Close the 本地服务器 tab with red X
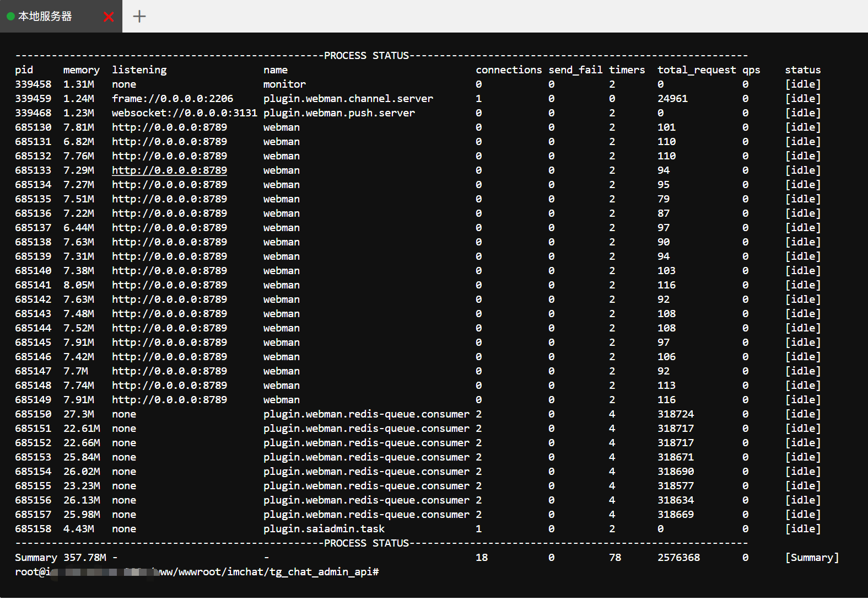This screenshot has width=868, height=599. (x=109, y=17)
